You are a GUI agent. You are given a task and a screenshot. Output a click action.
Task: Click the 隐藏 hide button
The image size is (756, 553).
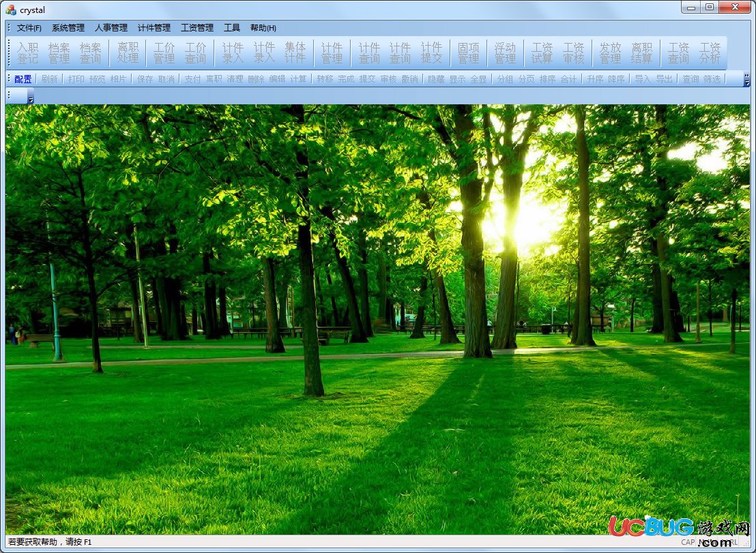[x=437, y=79]
